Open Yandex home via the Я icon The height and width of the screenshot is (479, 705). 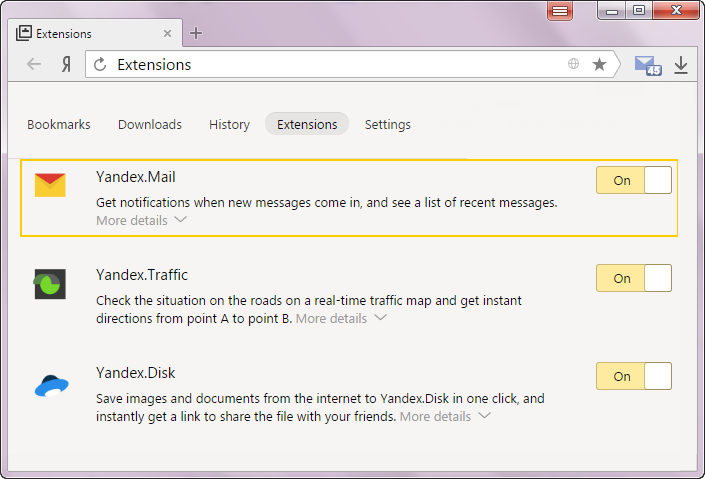(67, 65)
